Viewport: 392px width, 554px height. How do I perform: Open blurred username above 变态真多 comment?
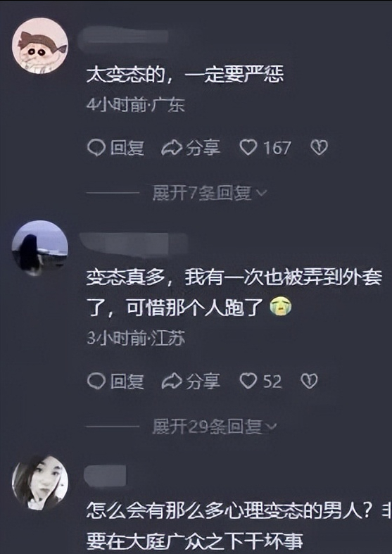click(x=133, y=243)
